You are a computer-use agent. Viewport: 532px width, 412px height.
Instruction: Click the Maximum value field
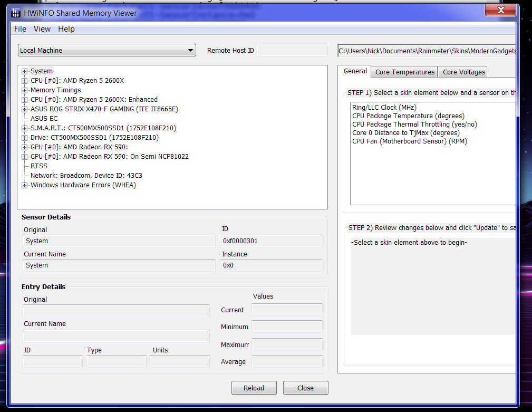(287, 344)
